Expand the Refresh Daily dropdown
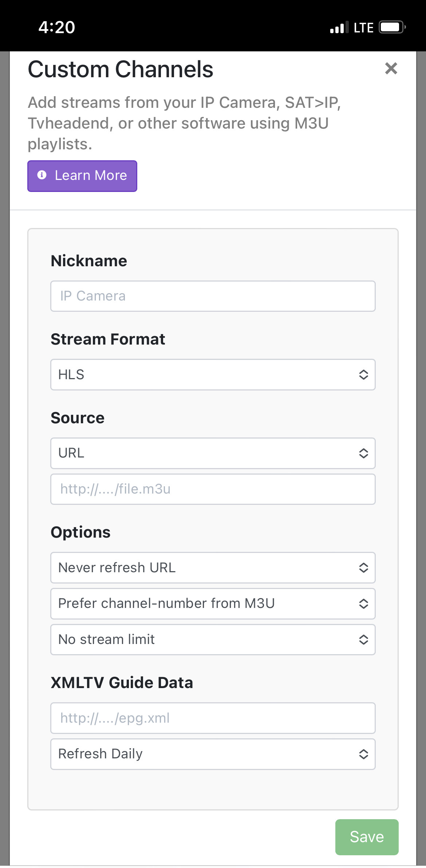426x868 pixels. tap(213, 754)
